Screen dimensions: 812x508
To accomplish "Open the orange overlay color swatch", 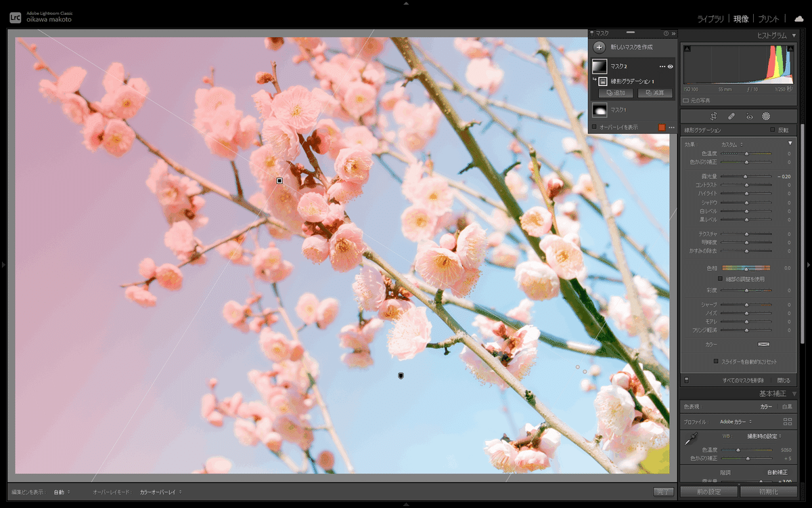I will click(662, 127).
